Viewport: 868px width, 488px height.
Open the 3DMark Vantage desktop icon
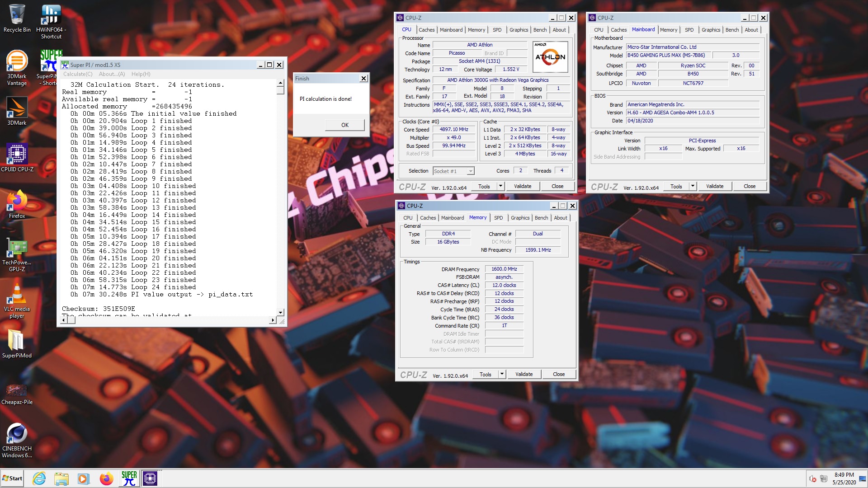(x=17, y=68)
